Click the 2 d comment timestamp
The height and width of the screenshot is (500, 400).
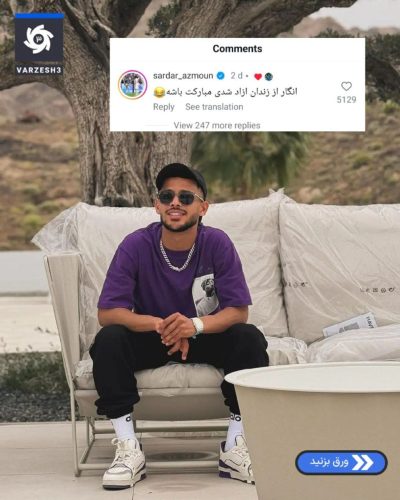[236, 76]
